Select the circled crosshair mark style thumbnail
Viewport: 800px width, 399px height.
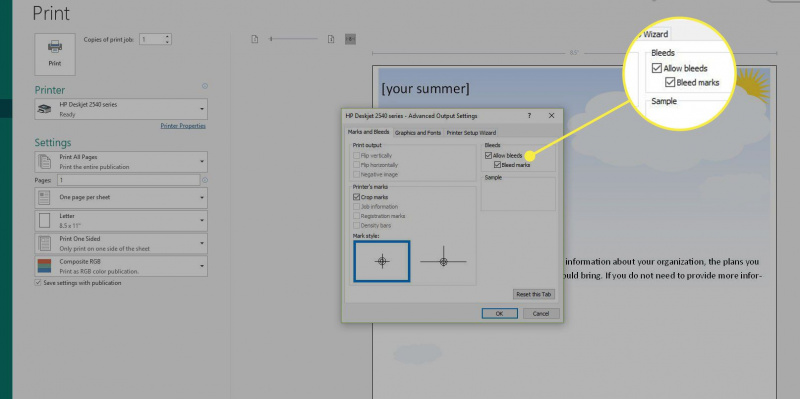click(x=382, y=261)
